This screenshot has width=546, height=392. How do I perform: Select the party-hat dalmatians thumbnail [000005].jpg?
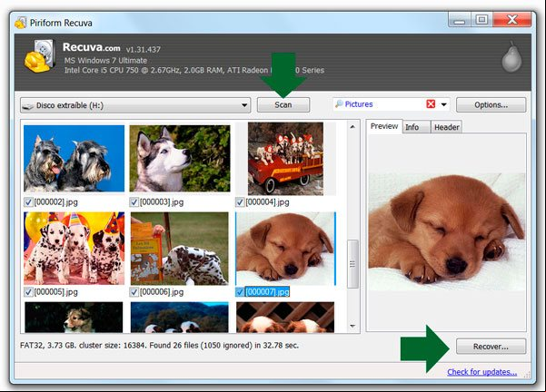point(74,249)
